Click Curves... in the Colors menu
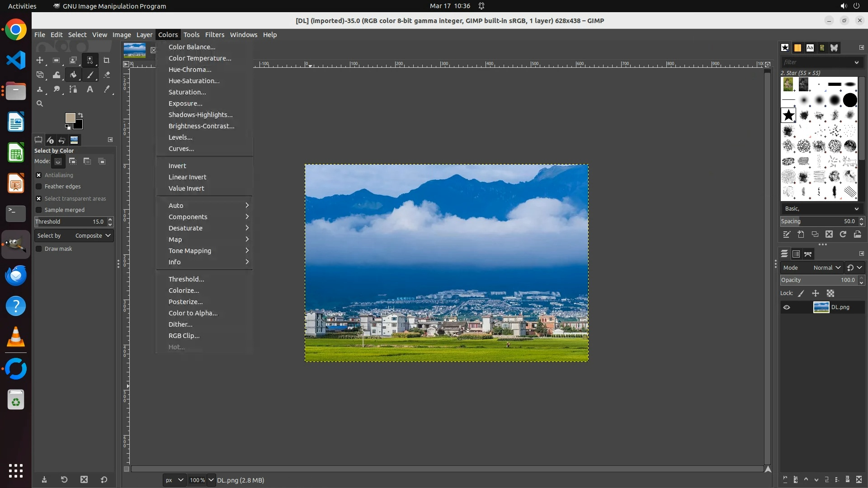 pos(181,149)
